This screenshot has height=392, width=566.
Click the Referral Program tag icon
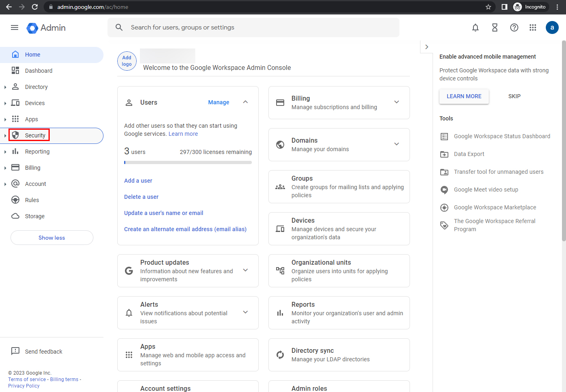point(444,225)
